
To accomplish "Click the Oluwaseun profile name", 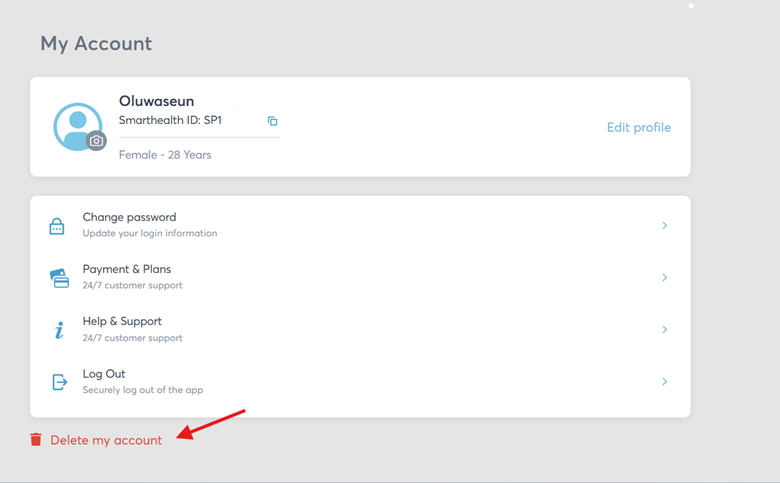I will (156, 101).
